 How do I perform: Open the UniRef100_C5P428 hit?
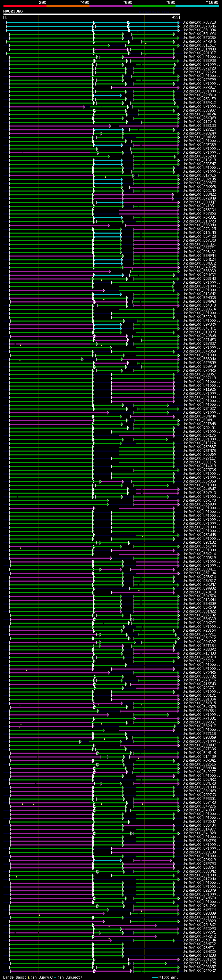tap(199, 237)
